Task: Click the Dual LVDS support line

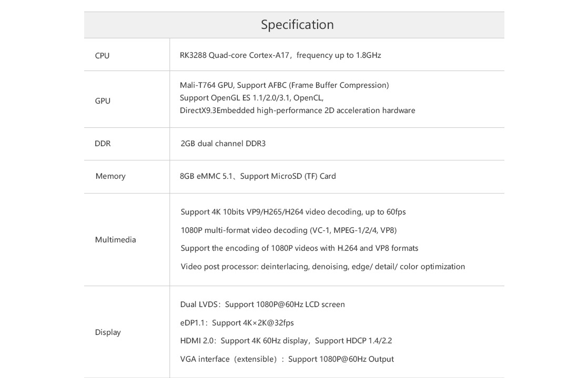Action: coord(262,304)
